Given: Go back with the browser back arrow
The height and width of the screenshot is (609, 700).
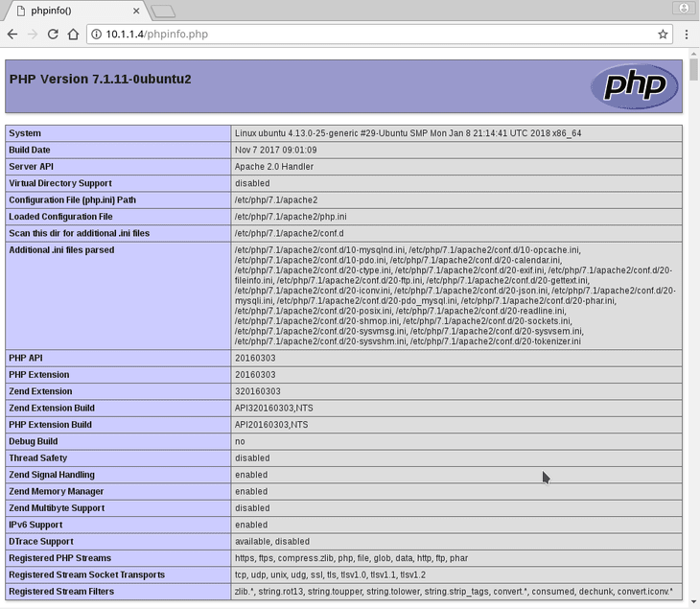Looking at the screenshot, I should [x=12, y=35].
